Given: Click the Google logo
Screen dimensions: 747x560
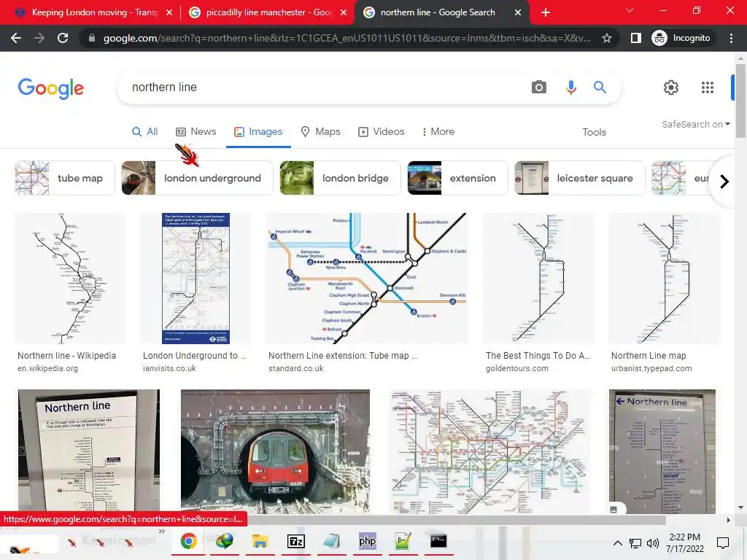Looking at the screenshot, I should [51, 88].
